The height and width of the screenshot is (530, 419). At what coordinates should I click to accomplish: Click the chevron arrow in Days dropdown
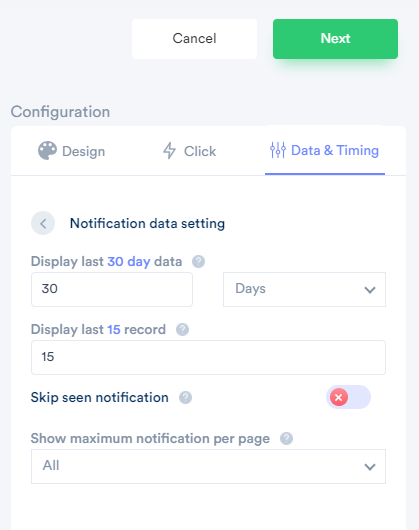tap(370, 290)
